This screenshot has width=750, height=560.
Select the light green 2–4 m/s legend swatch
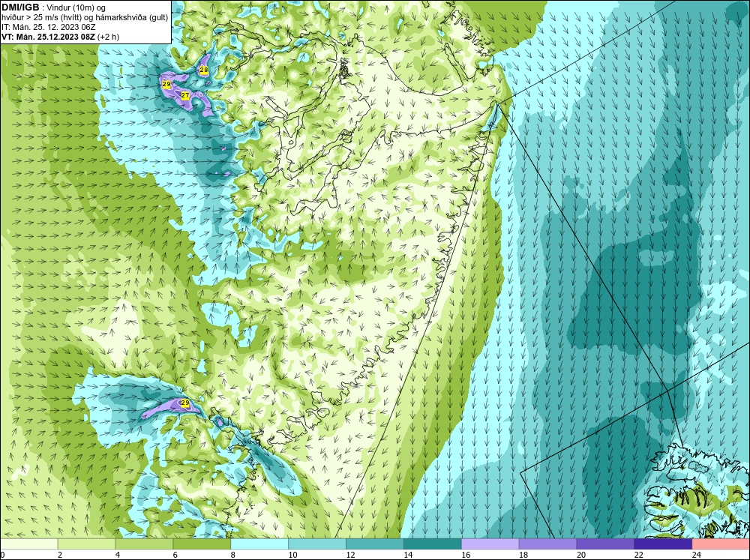coord(86,544)
